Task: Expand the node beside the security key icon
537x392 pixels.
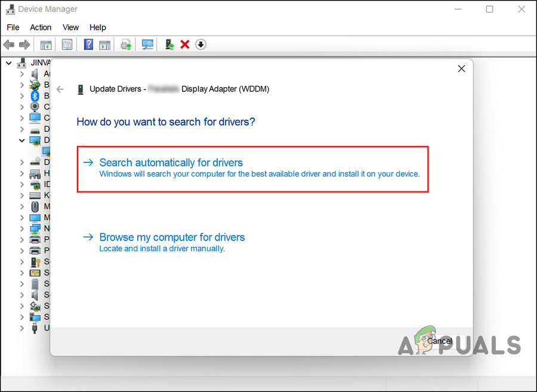Action: 22,262
